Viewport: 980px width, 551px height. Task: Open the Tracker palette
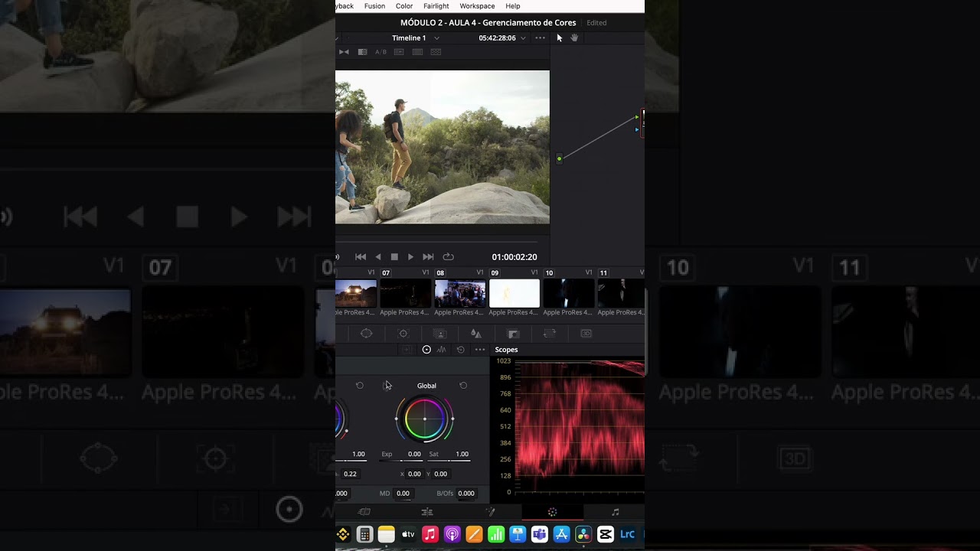point(403,334)
